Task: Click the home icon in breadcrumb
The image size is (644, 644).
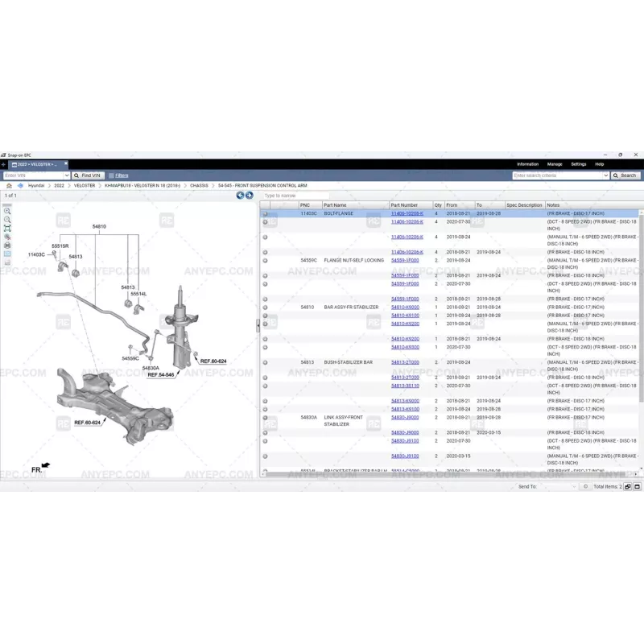Action: click(9, 185)
